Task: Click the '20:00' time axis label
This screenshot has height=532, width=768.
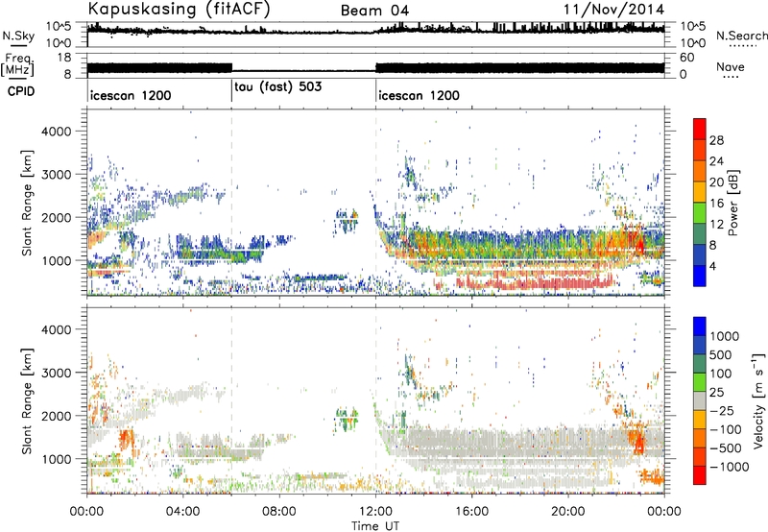Action: [x=568, y=512]
